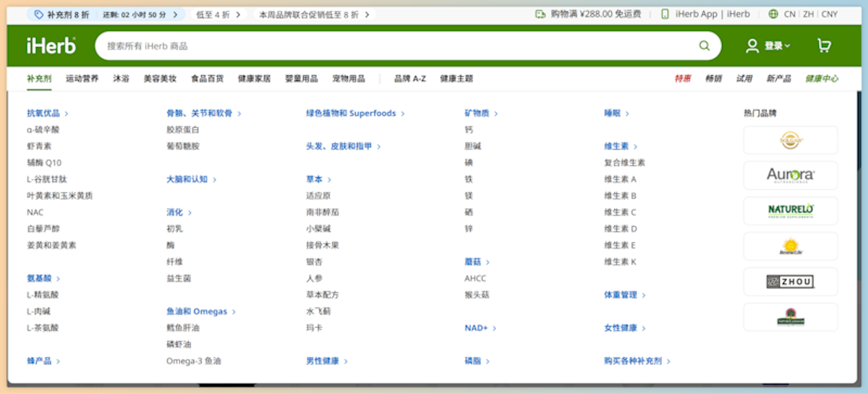This screenshot has width=868, height=394.
Task: Open the 草本 category heading
Action: pos(318,179)
